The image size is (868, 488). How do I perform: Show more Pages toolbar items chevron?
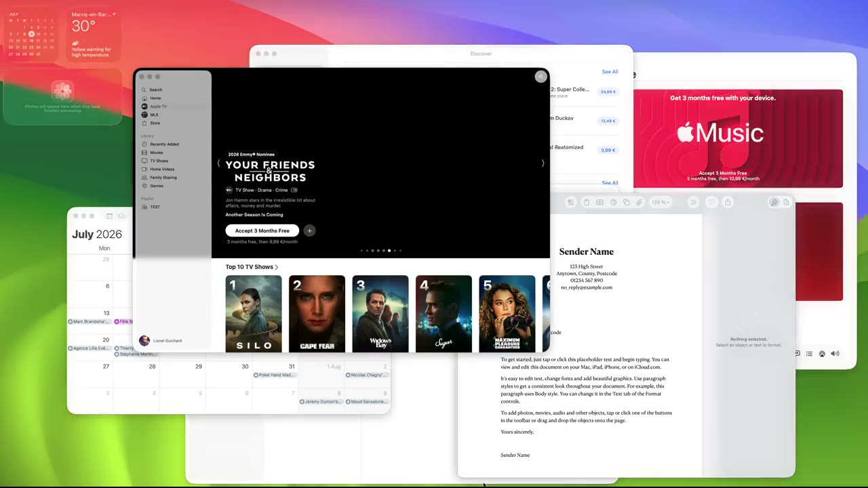pos(693,202)
